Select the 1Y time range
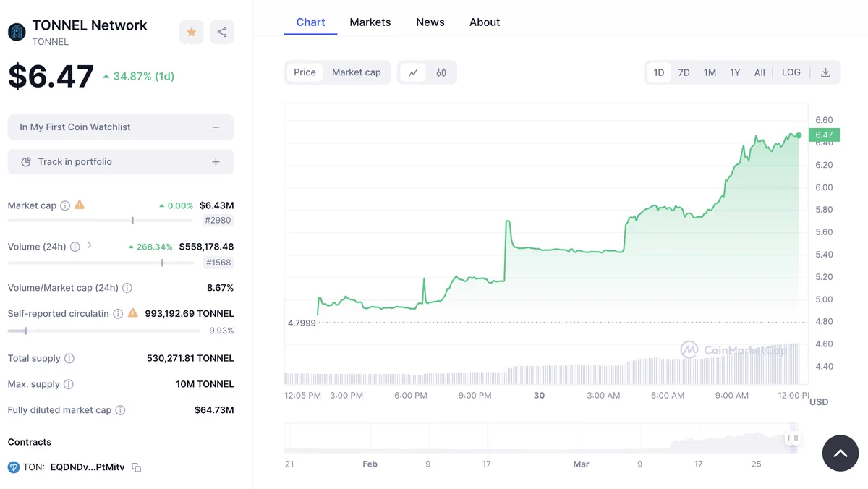868x489 pixels. pyautogui.click(x=735, y=72)
